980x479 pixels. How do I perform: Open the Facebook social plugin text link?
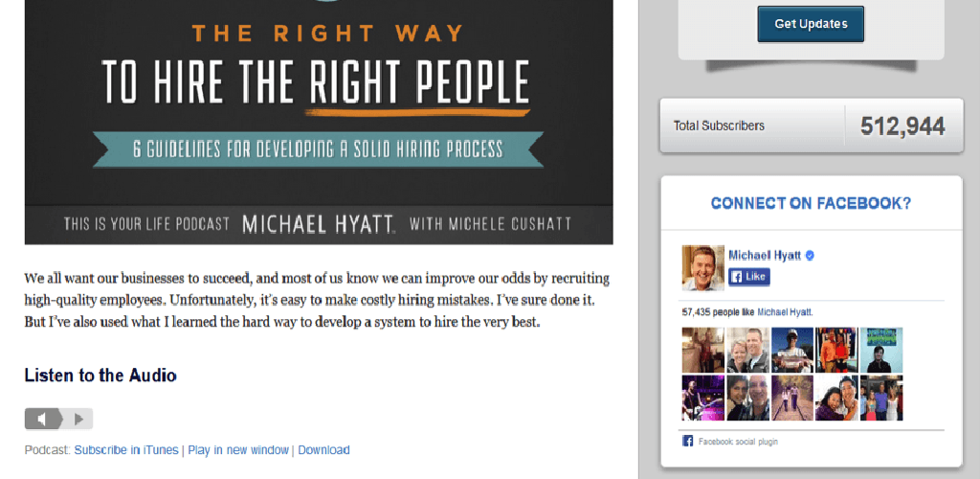[738, 442]
